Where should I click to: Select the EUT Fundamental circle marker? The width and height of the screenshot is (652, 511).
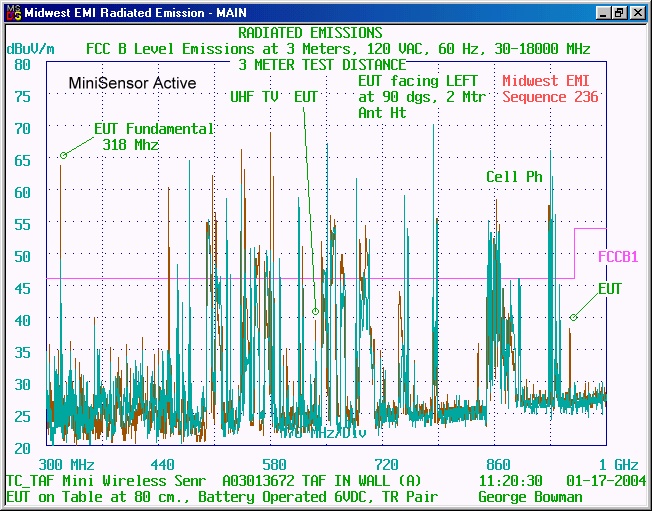point(63,155)
